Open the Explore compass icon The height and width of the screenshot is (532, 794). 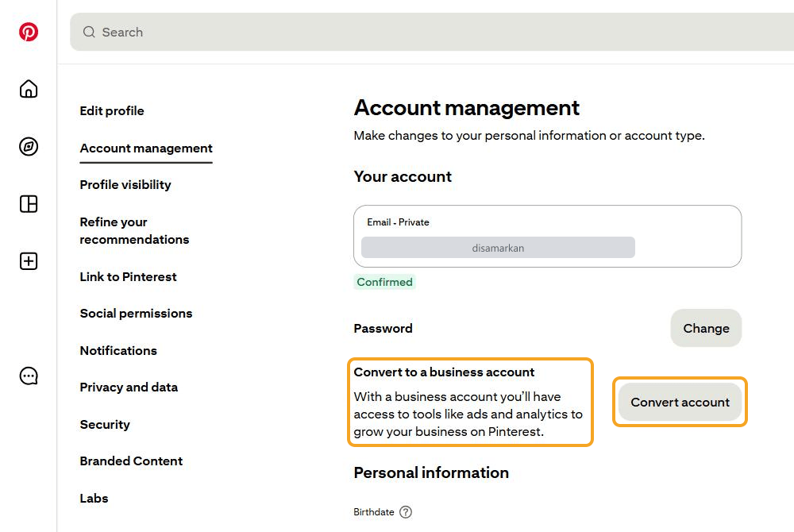29,147
